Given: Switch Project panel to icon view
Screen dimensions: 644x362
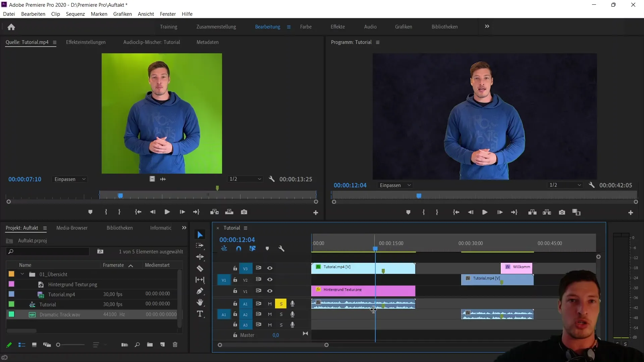Looking at the screenshot, I should click(34, 345).
